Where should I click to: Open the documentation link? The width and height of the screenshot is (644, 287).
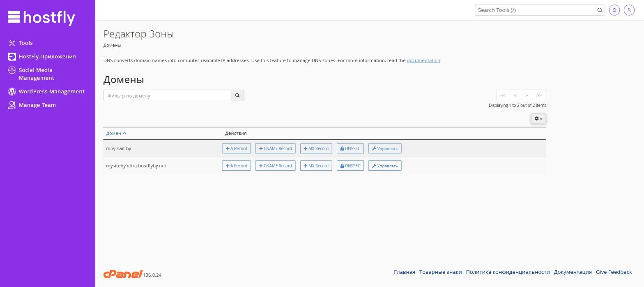pos(423,60)
